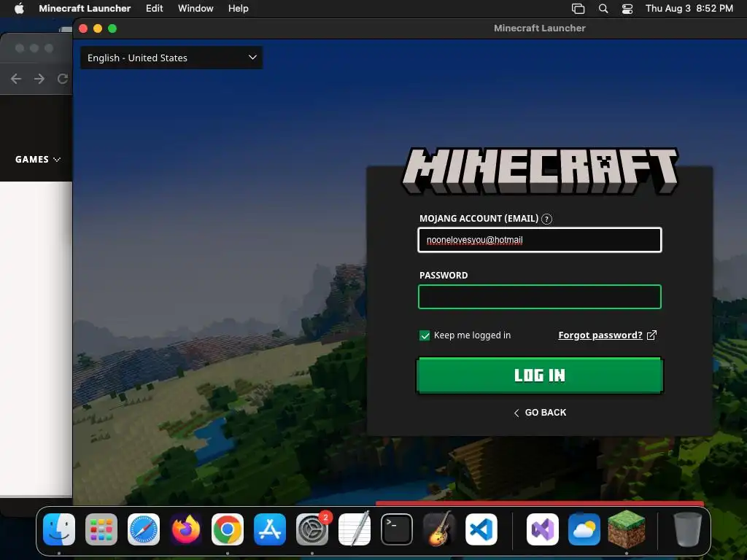Viewport: 747px width, 560px height.
Task: Open purple Visual Studio dock icon
Action: point(542,529)
